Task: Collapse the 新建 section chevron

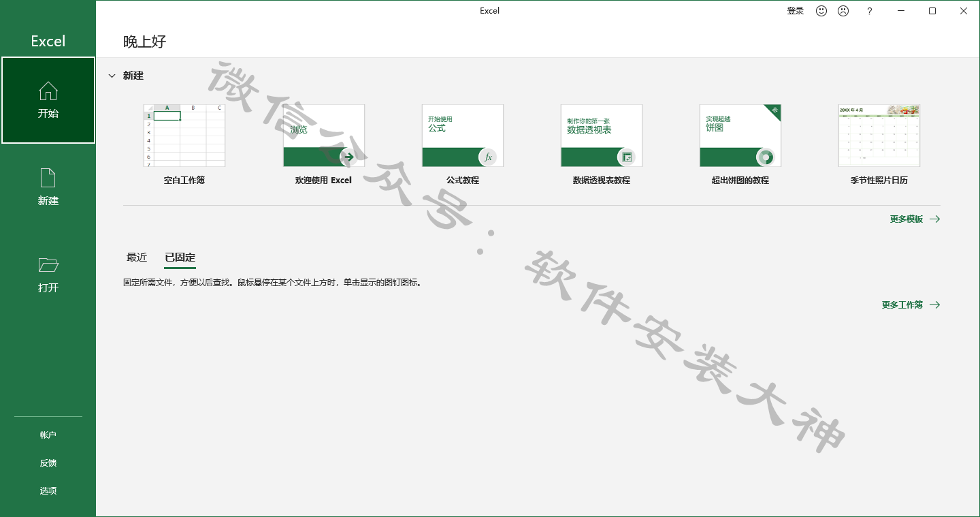Action: coord(112,76)
